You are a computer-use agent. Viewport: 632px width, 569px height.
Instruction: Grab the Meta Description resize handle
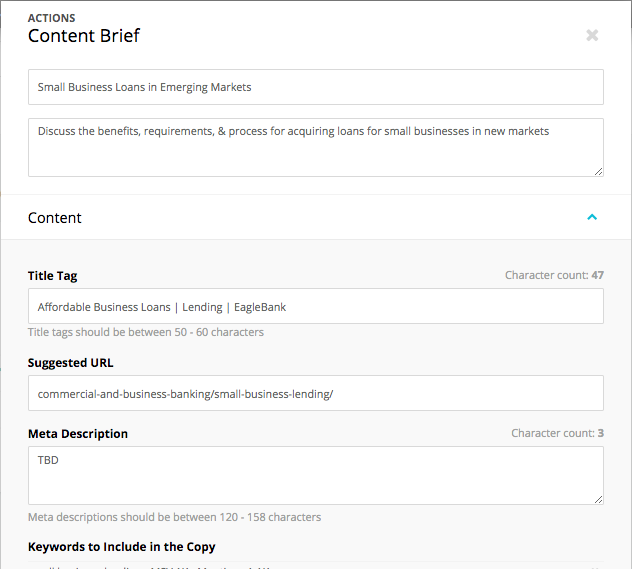pyautogui.click(x=599, y=500)
